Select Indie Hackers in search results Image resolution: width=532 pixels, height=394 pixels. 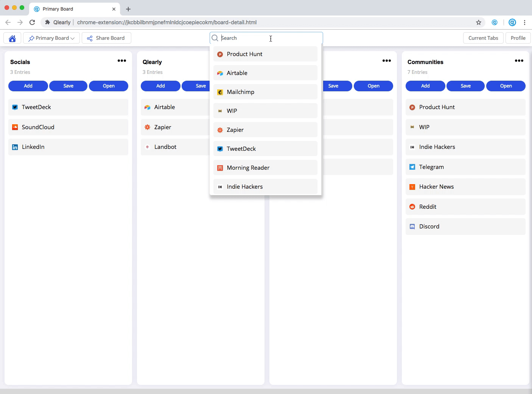pos(265,187)
